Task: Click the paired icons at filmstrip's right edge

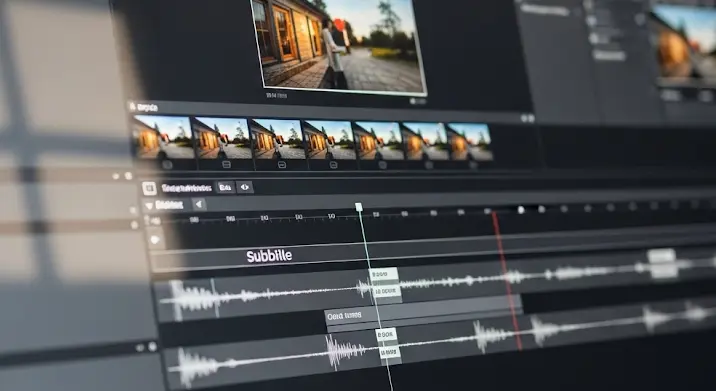Action: pos(527,118)
